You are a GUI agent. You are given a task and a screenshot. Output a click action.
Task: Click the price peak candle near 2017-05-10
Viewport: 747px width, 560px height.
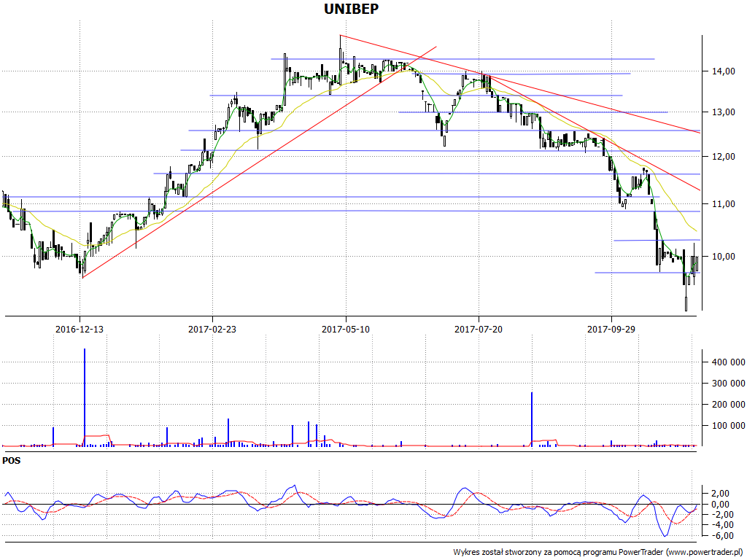click(341, 60)
